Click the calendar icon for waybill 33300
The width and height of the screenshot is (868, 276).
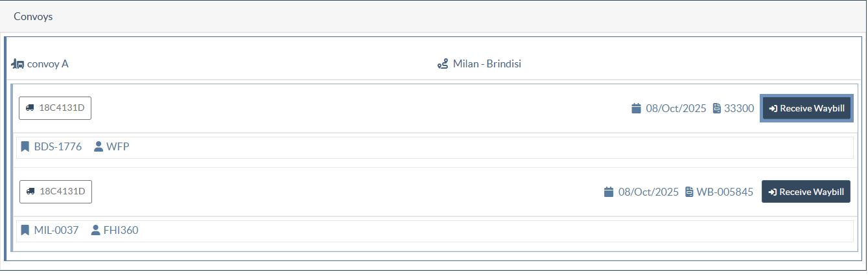tap(636, 108)
